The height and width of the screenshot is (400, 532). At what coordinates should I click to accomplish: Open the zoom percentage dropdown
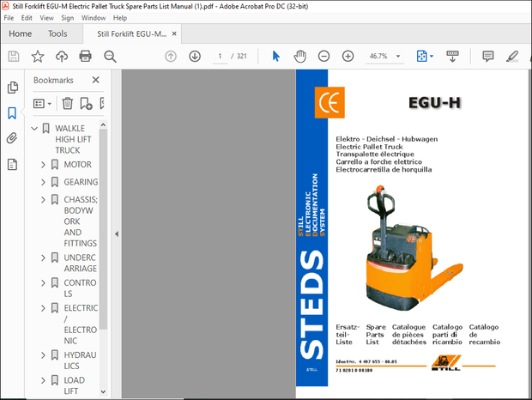coord(398,57)
